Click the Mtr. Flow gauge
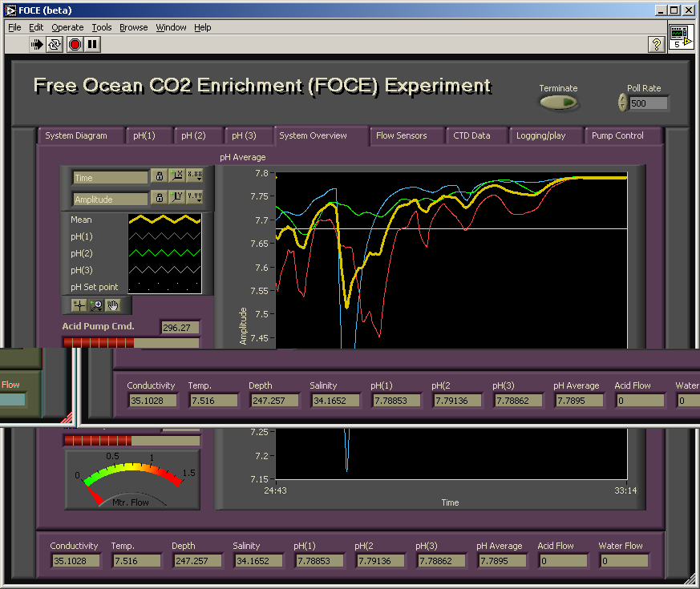 [x=132, y=479]
